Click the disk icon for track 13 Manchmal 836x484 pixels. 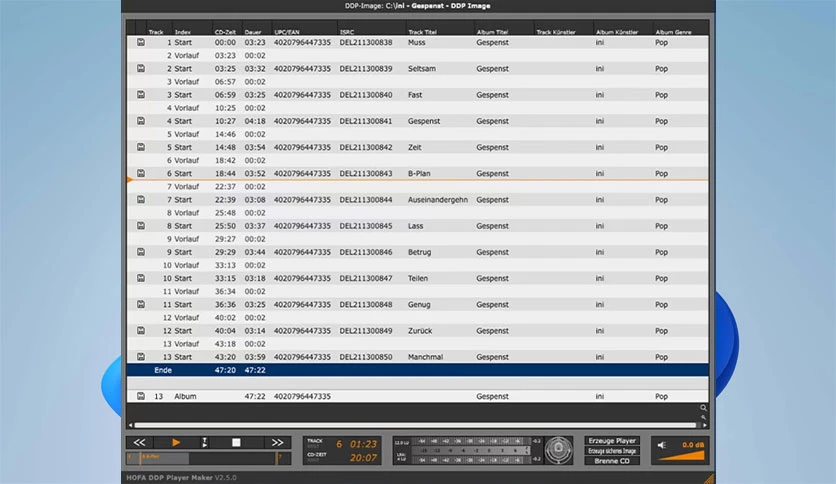[x=141, y=357]
